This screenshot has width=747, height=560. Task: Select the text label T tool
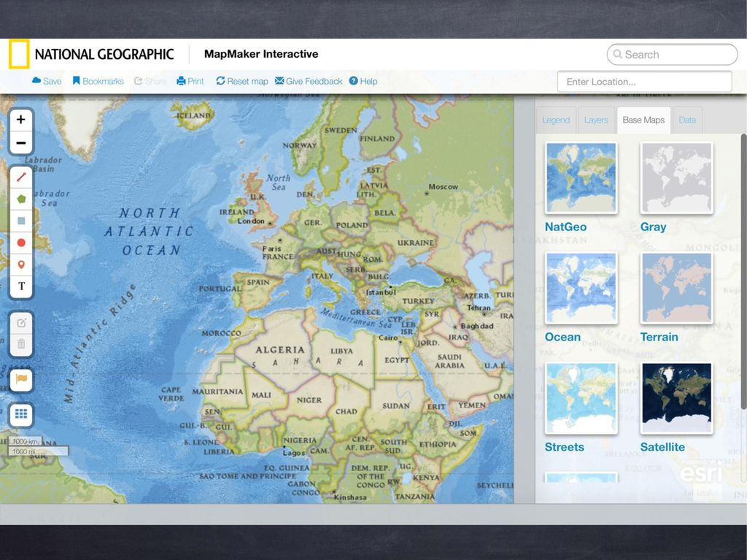click(x=21, y=286)
